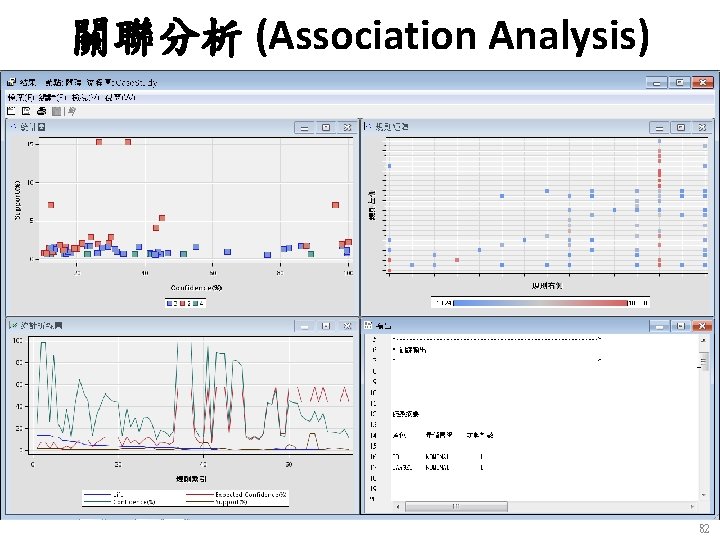Maximize the line plot panel
720x540 pixels.
click(x=326, y=326)
